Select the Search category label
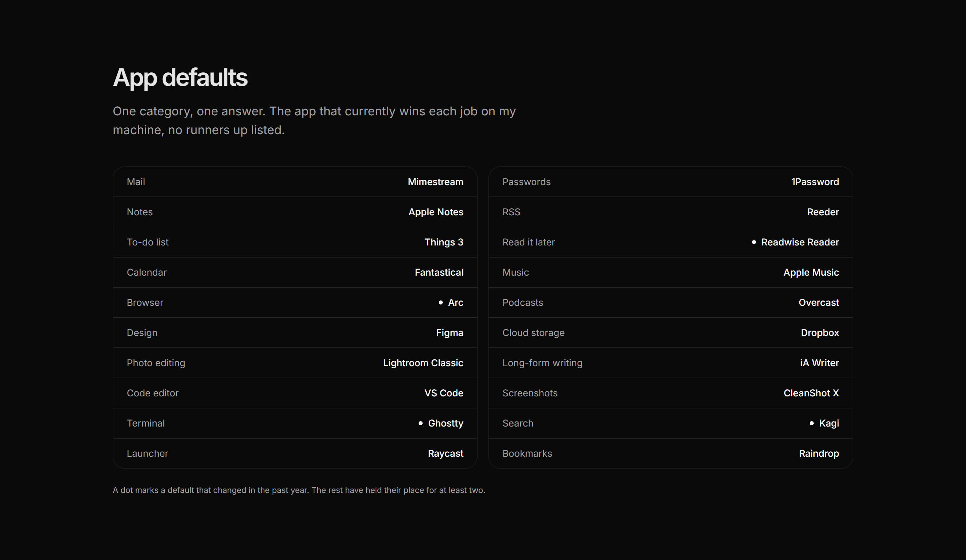This screenshot has width=966, height=560. [x=518, y=423]
